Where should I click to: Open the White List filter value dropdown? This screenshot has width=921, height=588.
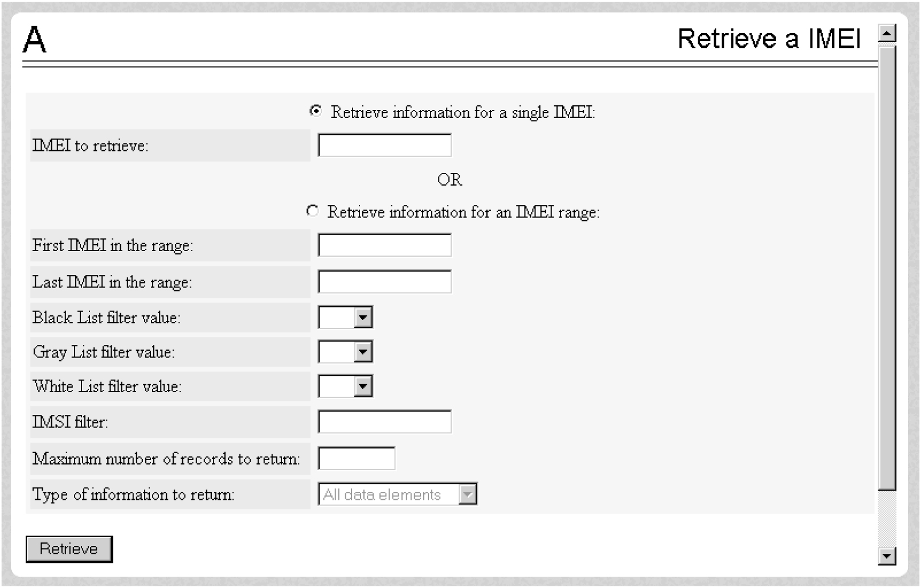[x=363, y=386]
